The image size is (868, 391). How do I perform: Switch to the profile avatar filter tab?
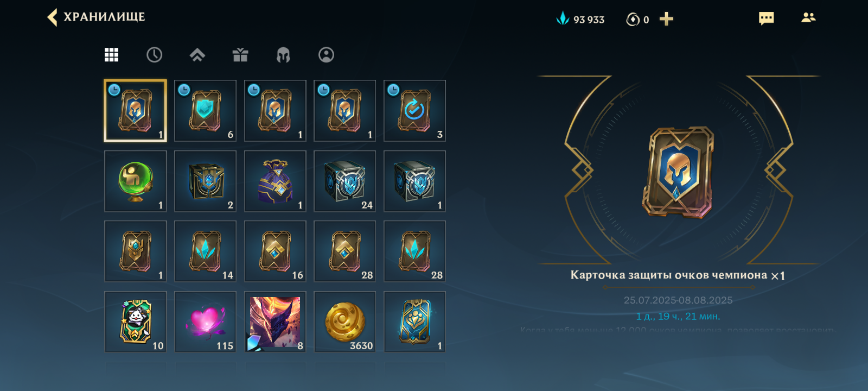tap(326, 55)
